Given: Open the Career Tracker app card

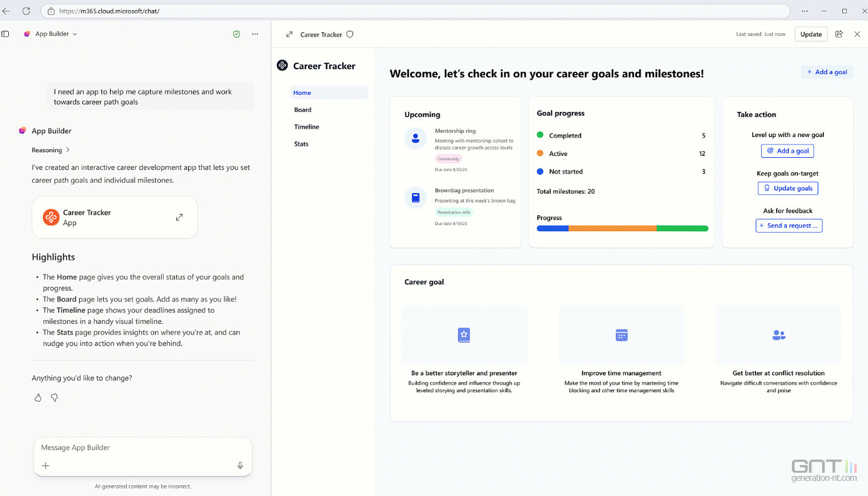Looking at the screenshot, I should [114, 218].
